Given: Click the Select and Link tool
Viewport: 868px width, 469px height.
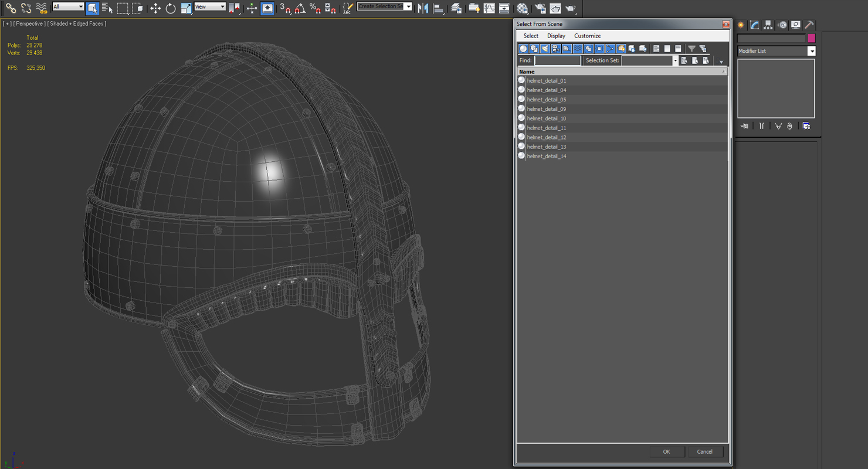Looking at the screenshot, I should click(x=11, y=8).
